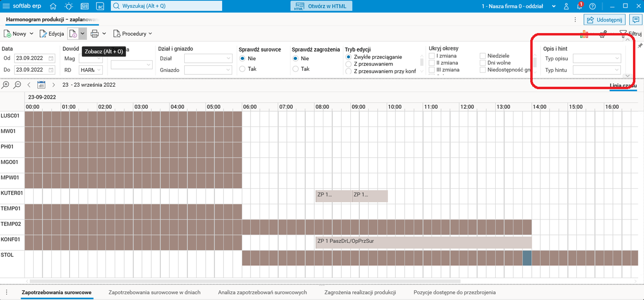Switch to Zapotrzebowania surowcowe w dniach tab
The image size is (644, 300).
pos(155,292)
